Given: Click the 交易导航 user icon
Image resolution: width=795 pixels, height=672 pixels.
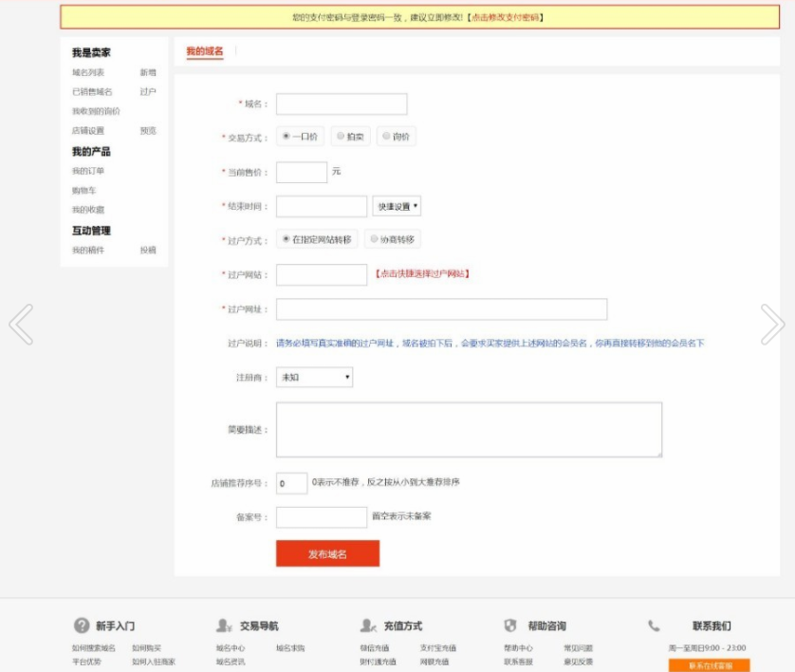Looking at the screenshot, I should [224, 626].
